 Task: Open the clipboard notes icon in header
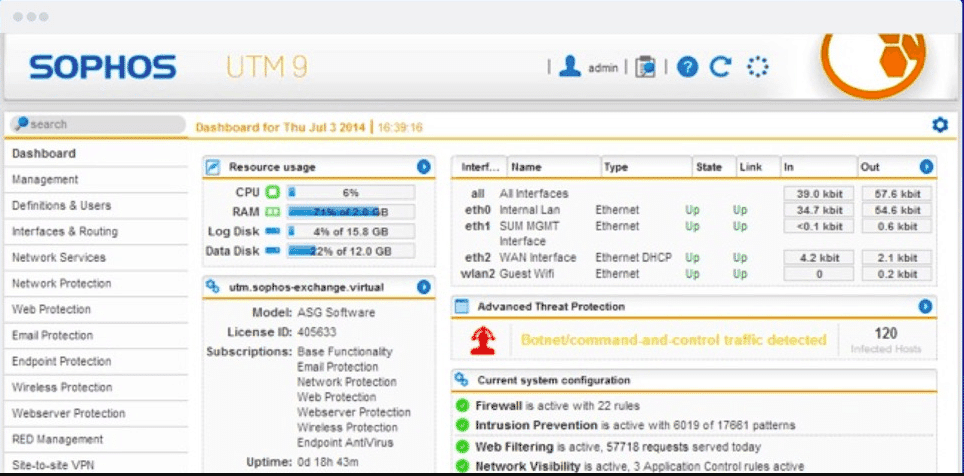pos(645,66)
